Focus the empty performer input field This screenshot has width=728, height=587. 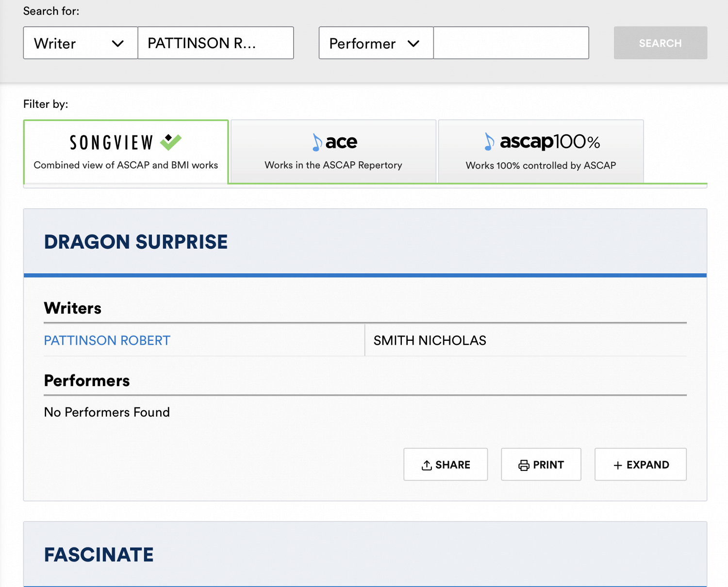pyautogui.click(x=511, y=43)
